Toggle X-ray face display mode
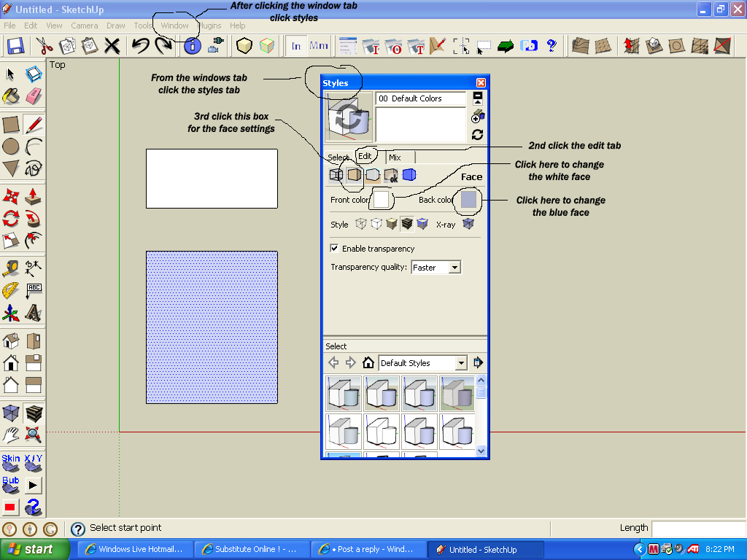Viewport: 747px width, 560px height. (x=468, y=224)
